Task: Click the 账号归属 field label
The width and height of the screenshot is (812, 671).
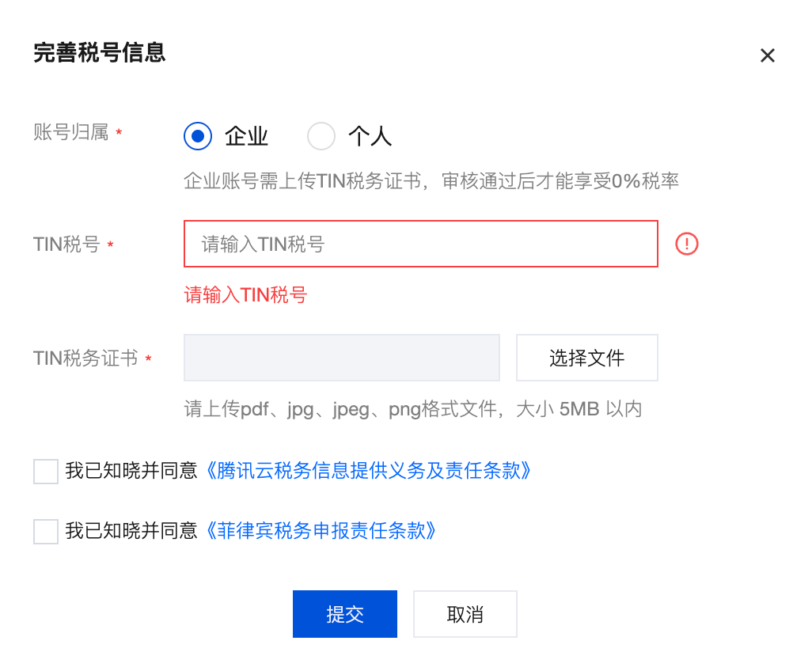Action: pos(70,133)
